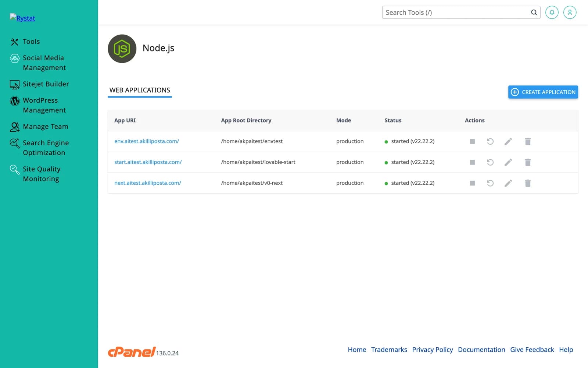Edit the start.aitest.akilliposta.com application
Viewport: 588px width, 368px height.
coord(508,162)
